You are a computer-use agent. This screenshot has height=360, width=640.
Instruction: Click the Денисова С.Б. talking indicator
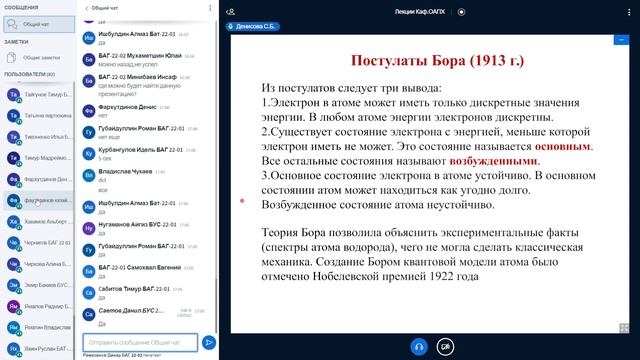tap(252, 27)
